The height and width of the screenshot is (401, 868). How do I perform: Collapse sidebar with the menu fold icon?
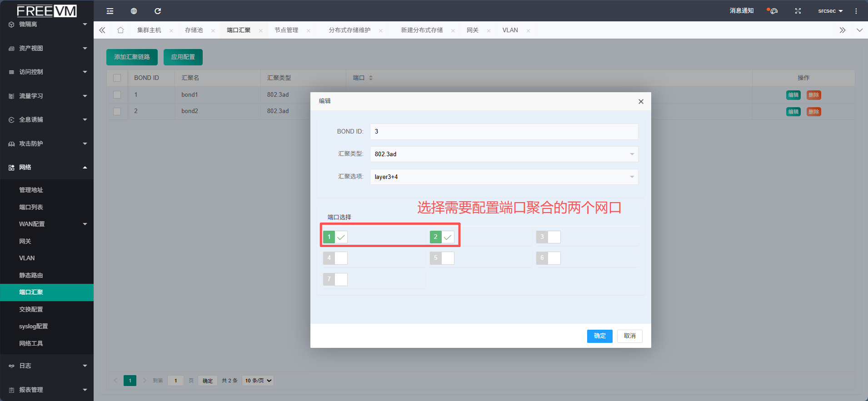(110, 11)
